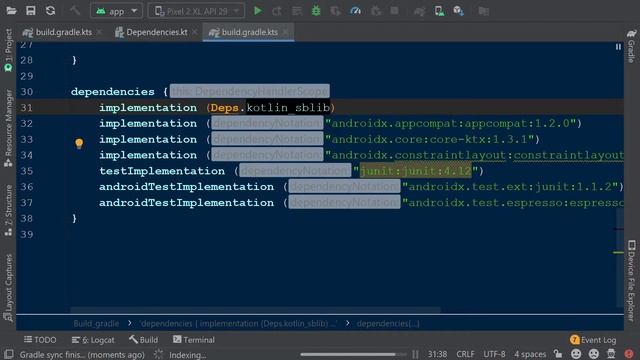The height and width of the screenshot is (360, 640).
Task: Pause the indexing background task
Action: click(x=415, y=354)
